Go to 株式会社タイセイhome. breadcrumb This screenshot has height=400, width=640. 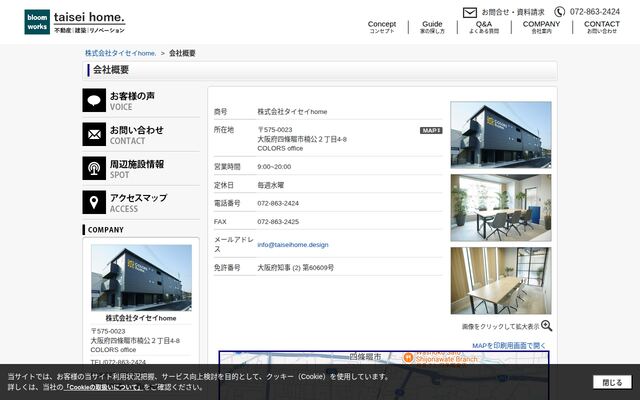pos(120,53)
